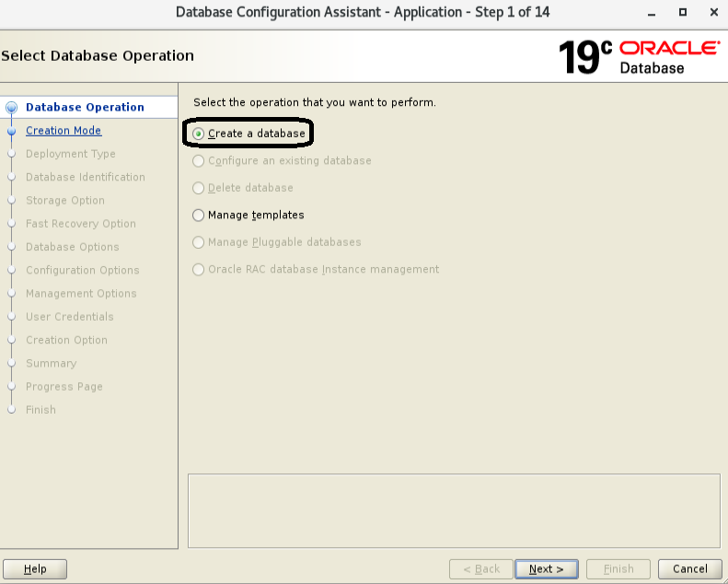Maximize the Configuration Assistant window
This screenshot has width=728, height=584.
point(683,13)
